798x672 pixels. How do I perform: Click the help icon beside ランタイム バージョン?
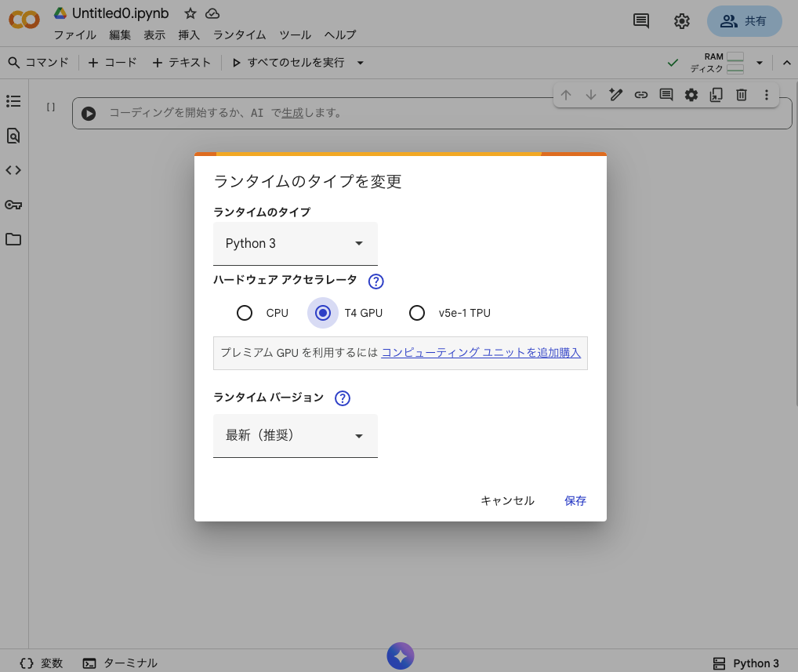click(x=342, y=398)
